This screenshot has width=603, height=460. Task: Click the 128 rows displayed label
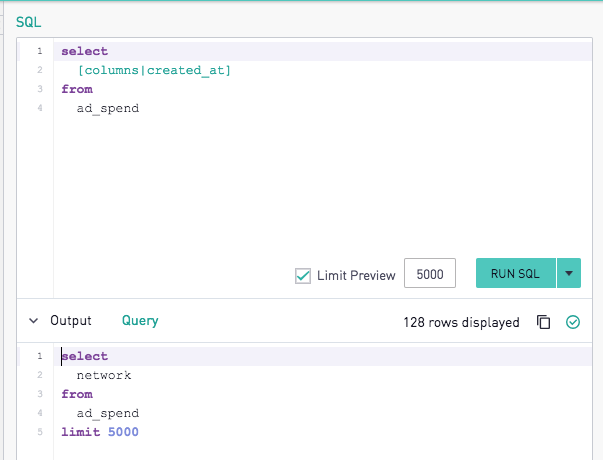[461, 322]
